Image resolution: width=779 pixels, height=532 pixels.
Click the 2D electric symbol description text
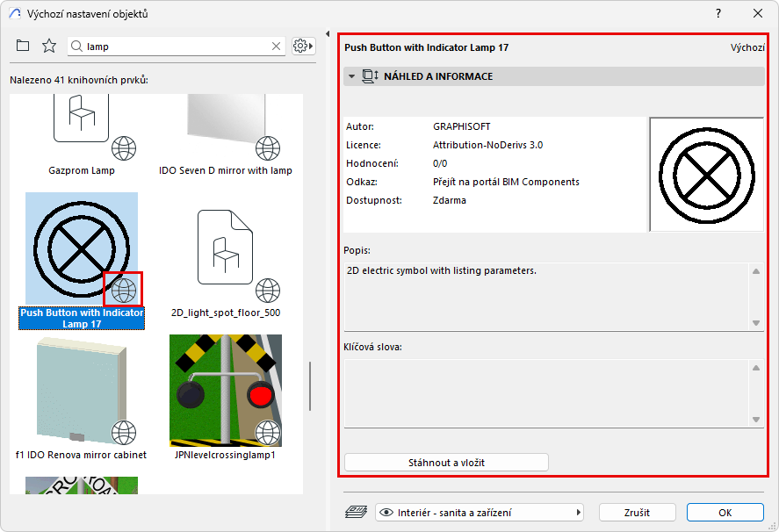point(442,270)
